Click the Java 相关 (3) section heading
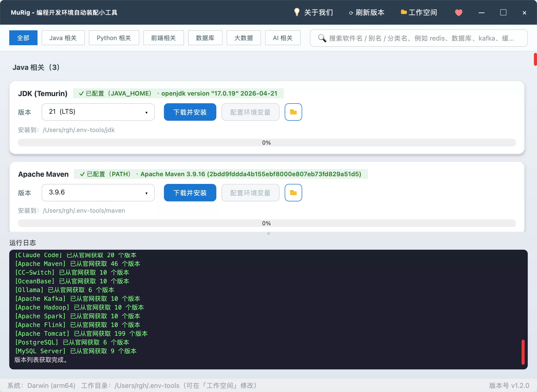Image resolution: width=537 pixels, height=392 pixels. (x=36, y=67)
